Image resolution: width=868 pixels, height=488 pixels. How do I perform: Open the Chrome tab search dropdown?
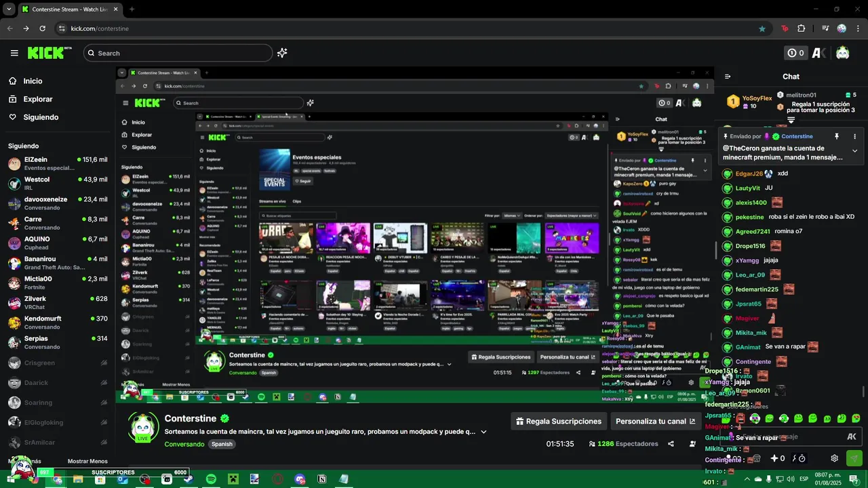pyautogui.click(x=9, y=9)
